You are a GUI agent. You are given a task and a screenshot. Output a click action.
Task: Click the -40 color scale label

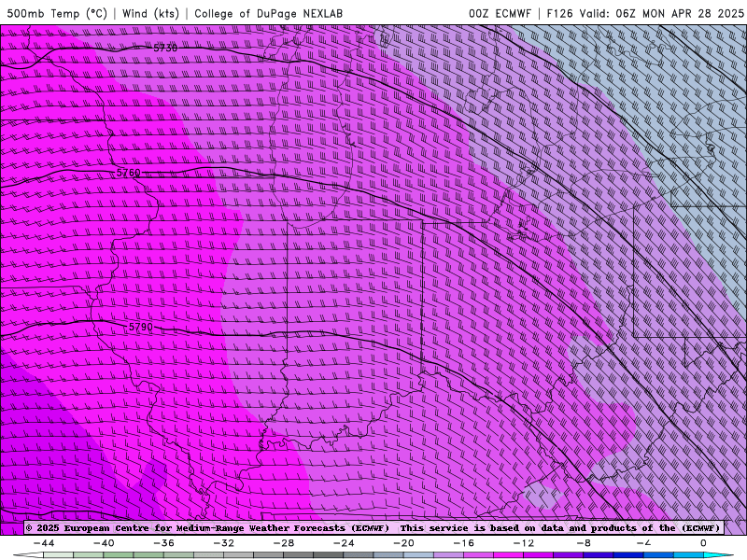coord(104,543)
